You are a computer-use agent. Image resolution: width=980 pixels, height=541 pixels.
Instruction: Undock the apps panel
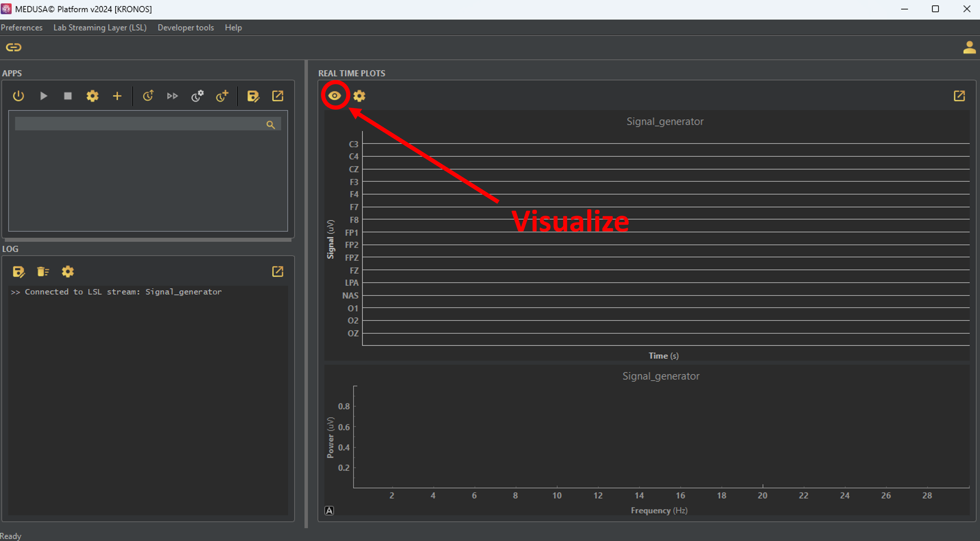[278, 96]
